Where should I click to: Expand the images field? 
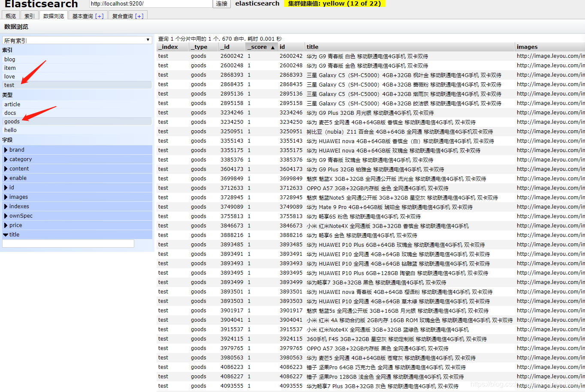[77, 197]
